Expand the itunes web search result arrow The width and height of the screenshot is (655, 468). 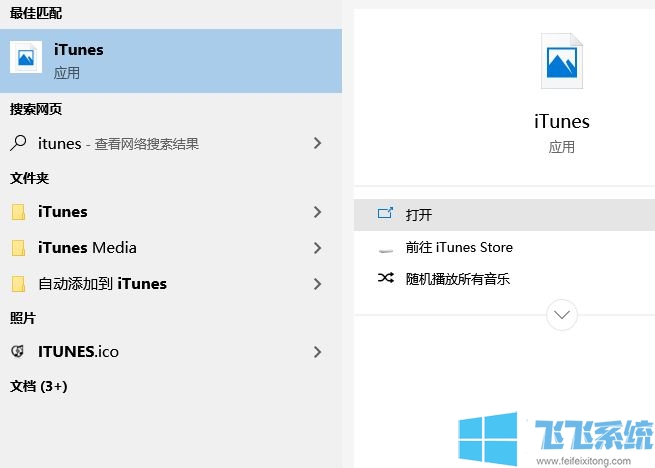click(x=317, y=143)
